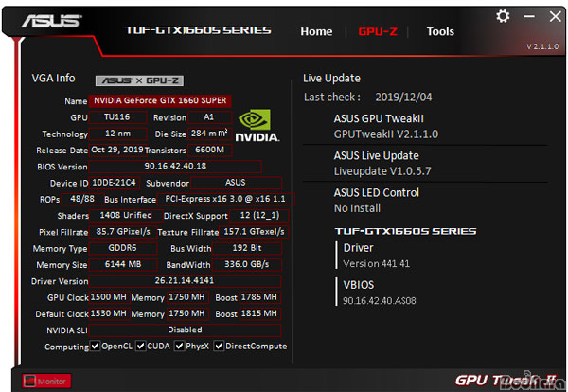Toggle the CUDA checkbox
This screenshot has width=568, height=392.
pos(140,346)
